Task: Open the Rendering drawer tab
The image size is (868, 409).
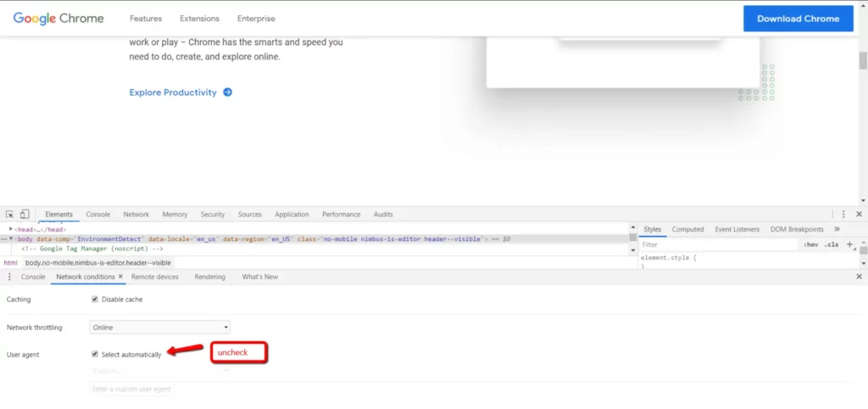Action: (x=210, y=277)
